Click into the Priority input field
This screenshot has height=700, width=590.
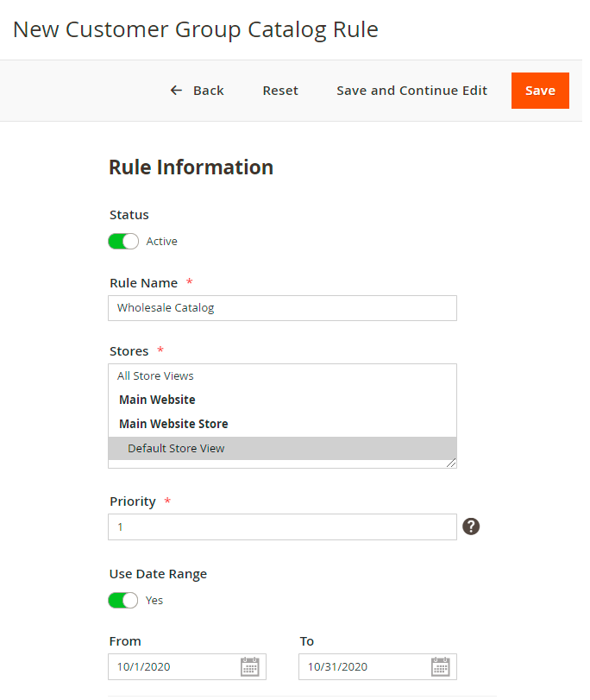click(282, 527)
